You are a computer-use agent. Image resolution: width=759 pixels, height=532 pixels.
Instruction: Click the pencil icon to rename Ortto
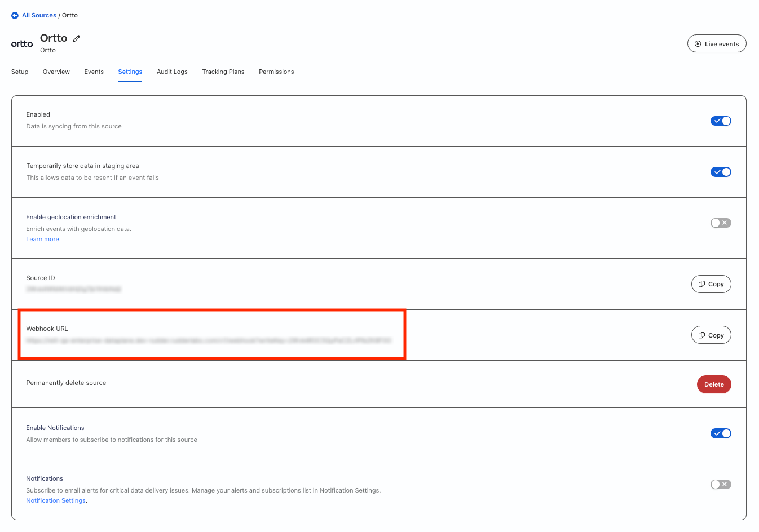(77, 38)
